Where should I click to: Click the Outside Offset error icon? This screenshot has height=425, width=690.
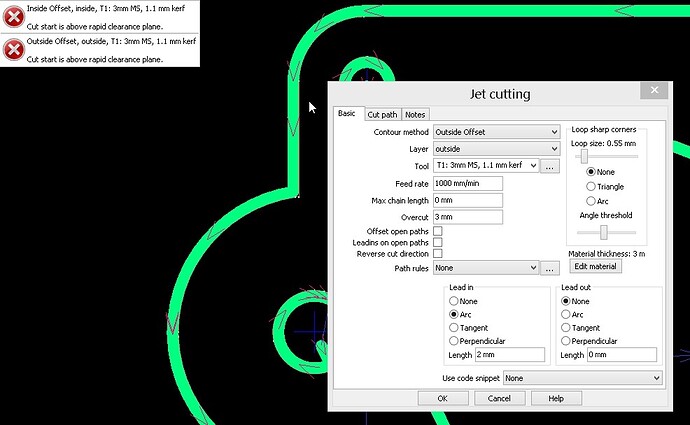pos(14,50)
